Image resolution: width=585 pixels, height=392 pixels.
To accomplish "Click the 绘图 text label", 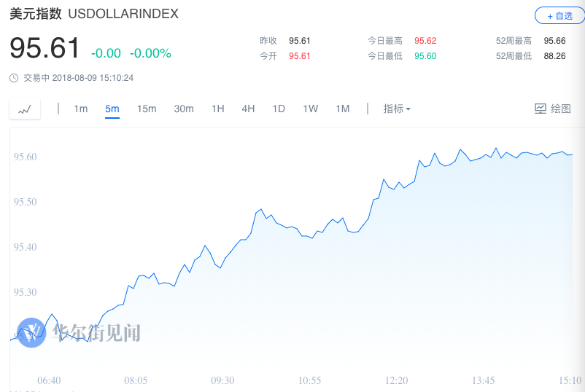I will (561, 109).
